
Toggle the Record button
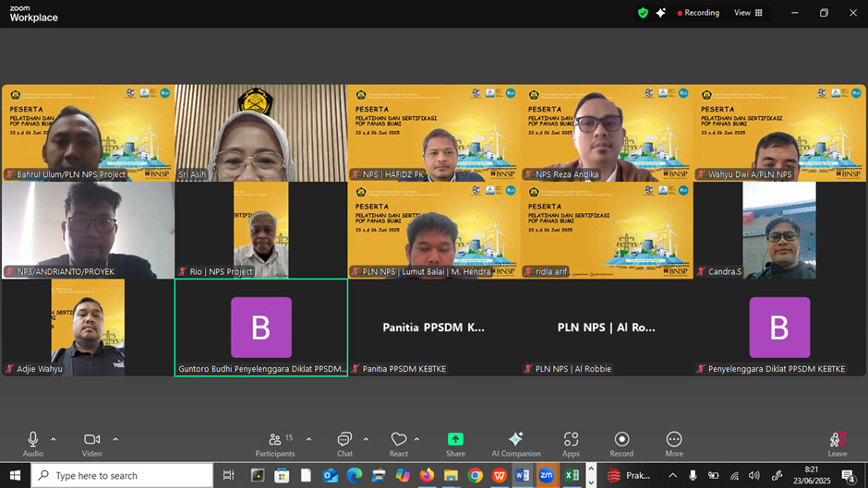coord(621,445)
